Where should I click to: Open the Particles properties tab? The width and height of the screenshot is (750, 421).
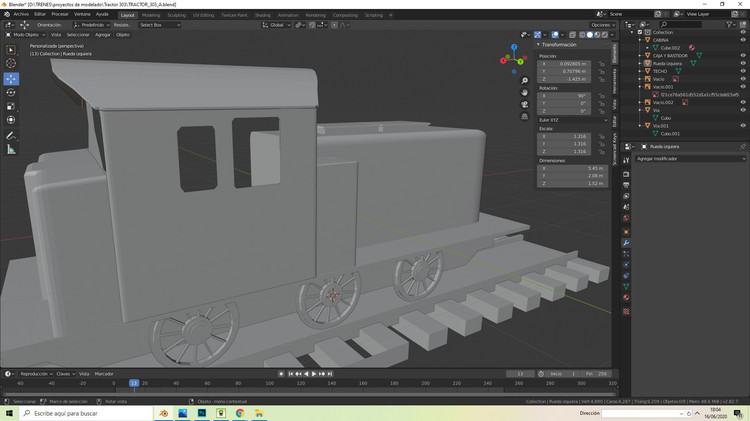click(626, 254)
